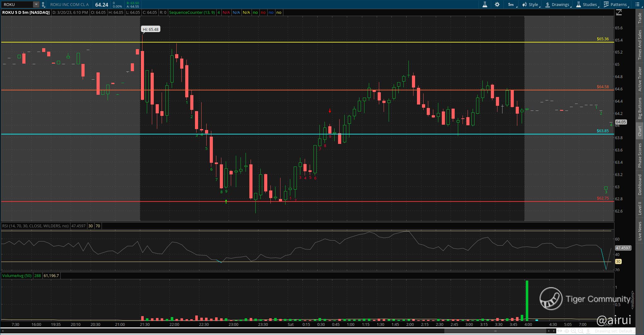Click the crosshair pan icon
Image resolution: width=644 pixels, height=335 pixels.
tap(567, 331)
